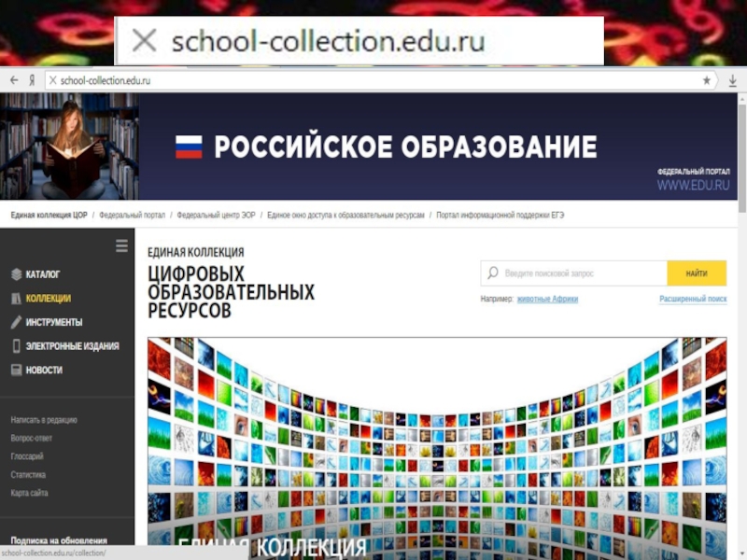Open the Карта сайта link

coord(29,493)
